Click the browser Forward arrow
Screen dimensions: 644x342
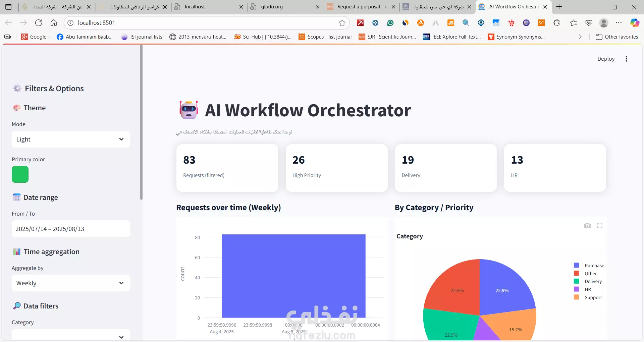coord(23,23)
